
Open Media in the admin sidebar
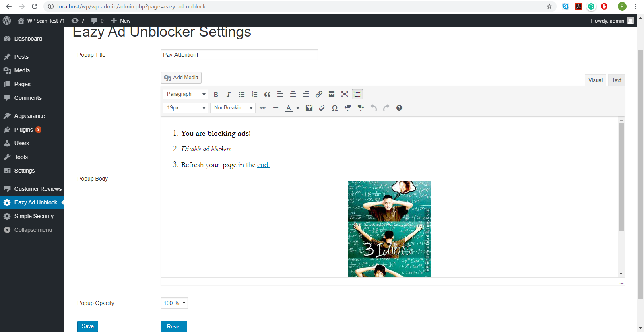pos(32,70)
